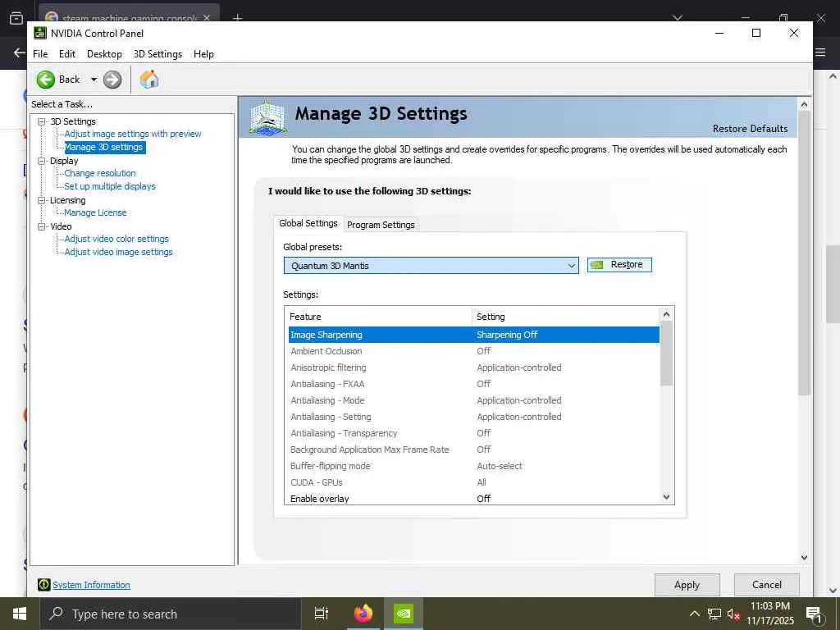Open NVIDIA Control Panel taskbar icon

[404, 614]
